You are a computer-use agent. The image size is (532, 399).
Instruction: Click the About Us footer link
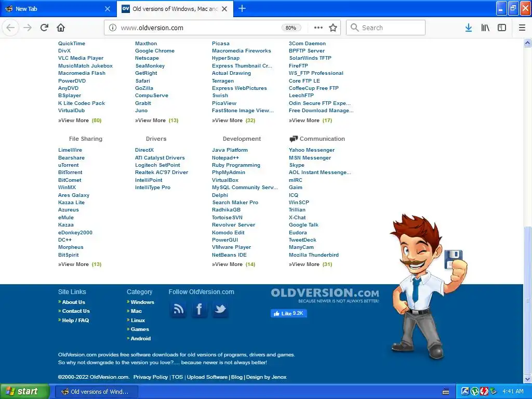click(74, 302)
